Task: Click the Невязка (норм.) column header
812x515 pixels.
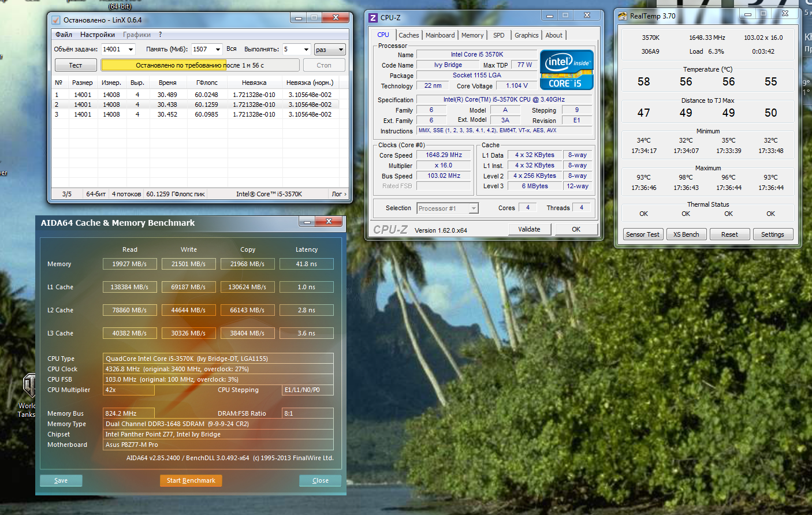Action: click(310, 83)
